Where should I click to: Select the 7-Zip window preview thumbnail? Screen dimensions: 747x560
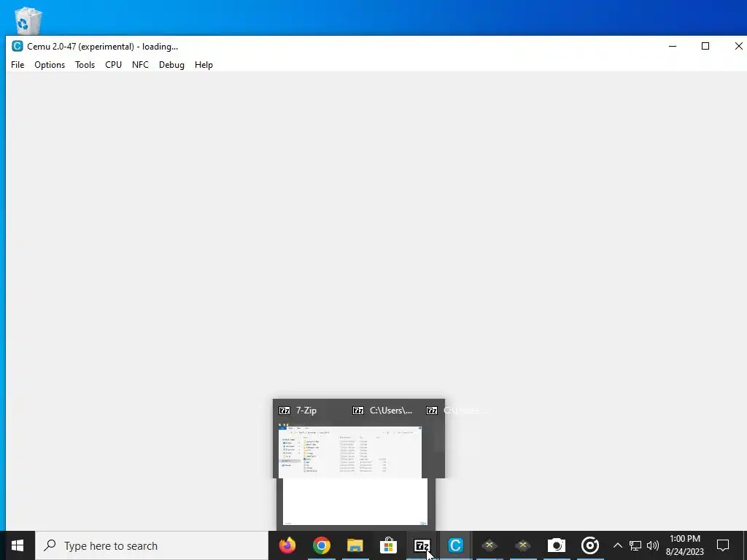click(x=350, y=451)
